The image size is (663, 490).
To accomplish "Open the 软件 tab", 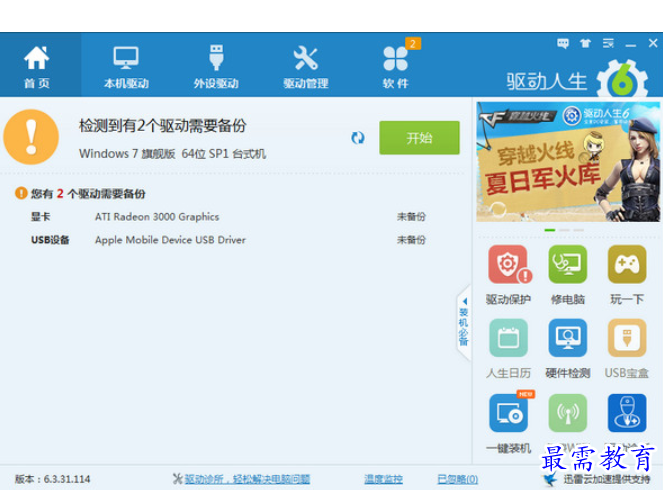I will click(395, 67).
